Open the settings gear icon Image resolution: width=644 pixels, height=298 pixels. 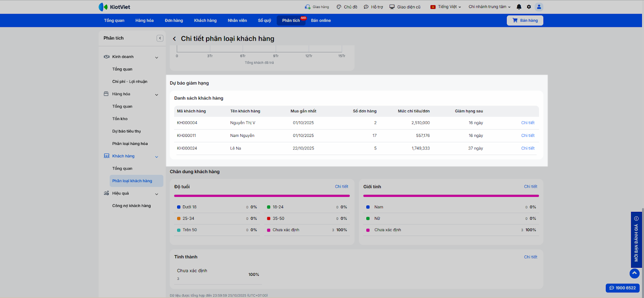[529, 7]
